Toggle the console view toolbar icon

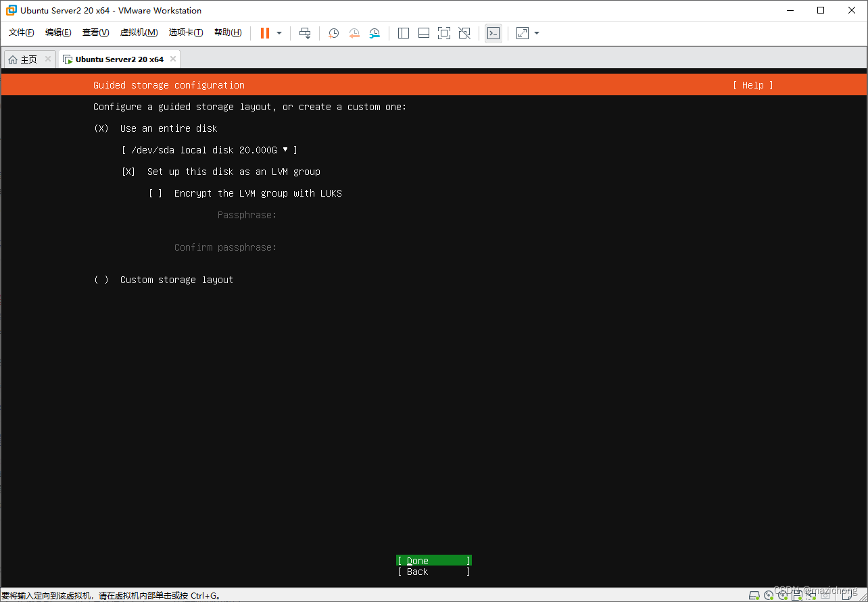pyautogui.click(x=493, y=33)
